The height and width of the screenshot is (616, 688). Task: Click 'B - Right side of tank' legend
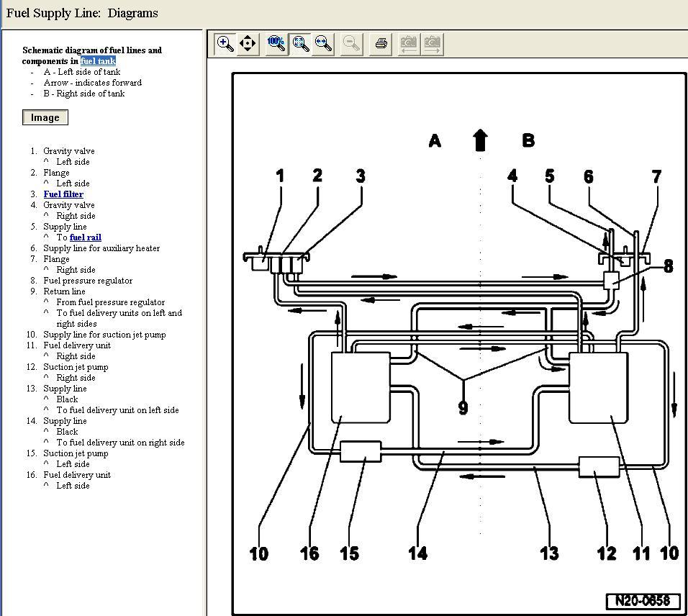[83, 94]
